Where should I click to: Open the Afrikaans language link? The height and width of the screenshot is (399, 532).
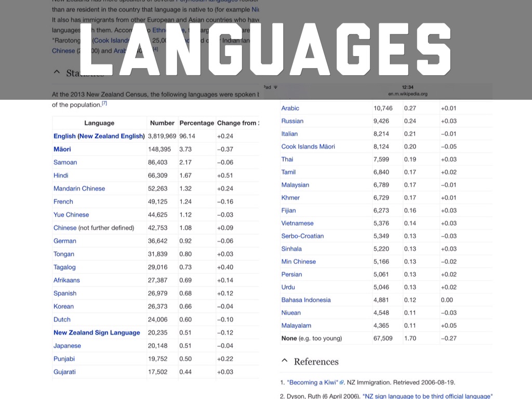pyautogui.click(x=66, y=280)
